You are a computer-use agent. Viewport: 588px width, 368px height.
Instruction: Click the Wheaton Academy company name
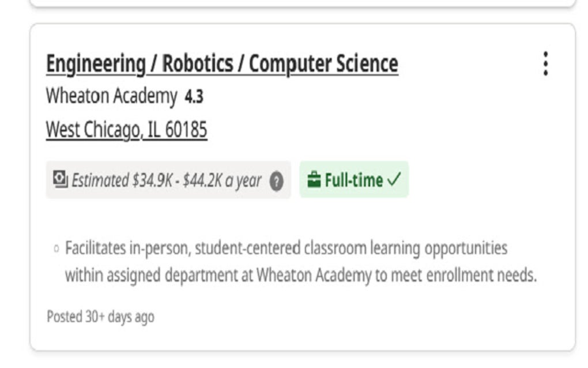111,96
